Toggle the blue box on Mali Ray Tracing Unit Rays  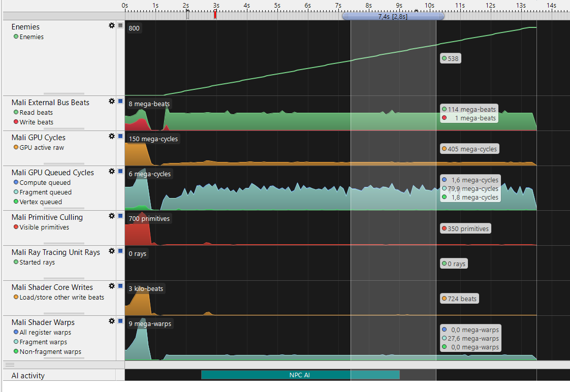pos(120,251)
